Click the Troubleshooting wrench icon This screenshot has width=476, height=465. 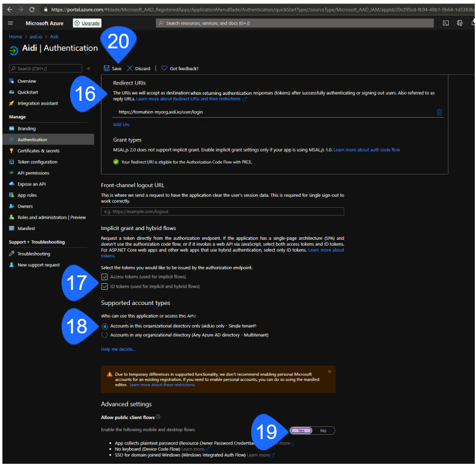click(11, 254)
